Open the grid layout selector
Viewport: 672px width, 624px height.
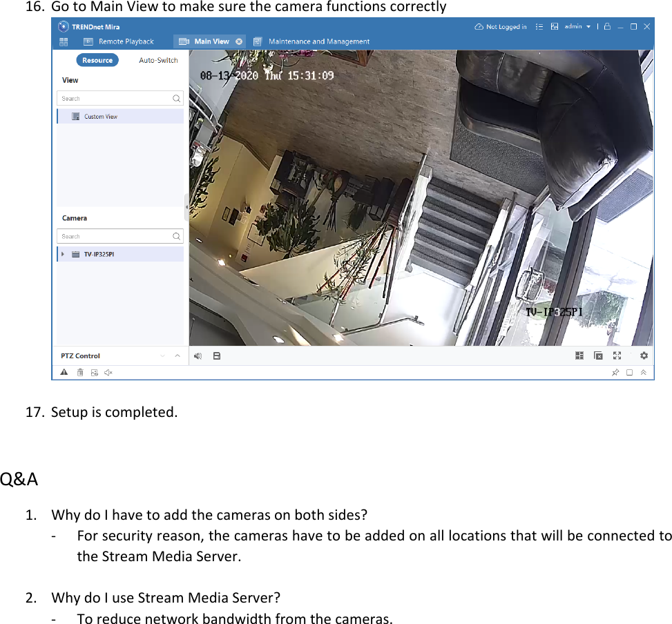pyautogui.click(x=579, y=355)
